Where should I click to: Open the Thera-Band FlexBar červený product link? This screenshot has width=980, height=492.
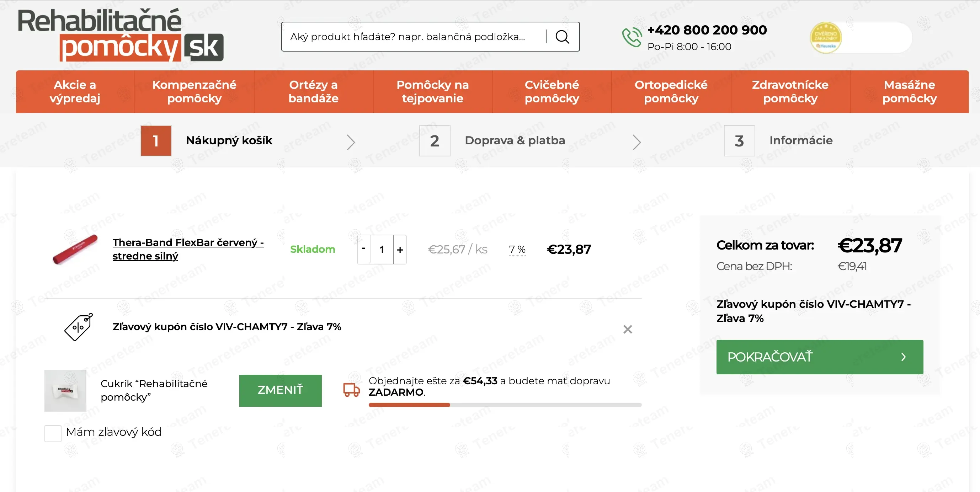188,249
